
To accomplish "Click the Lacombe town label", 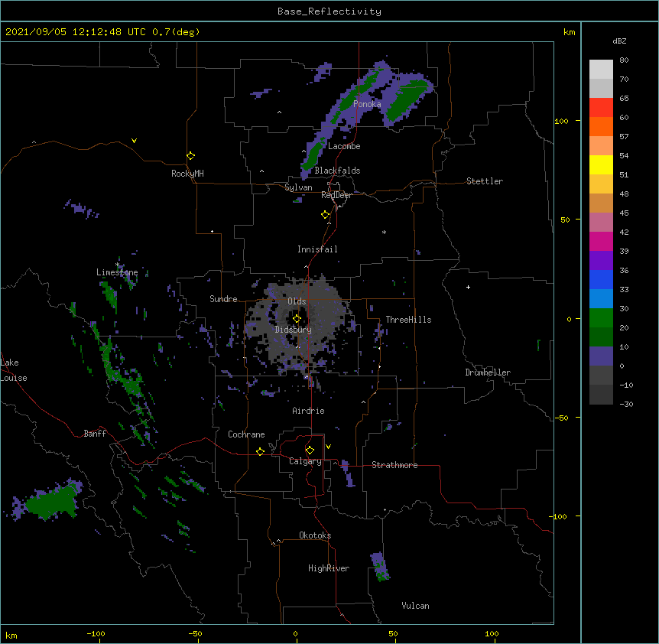I will point(344,146).
